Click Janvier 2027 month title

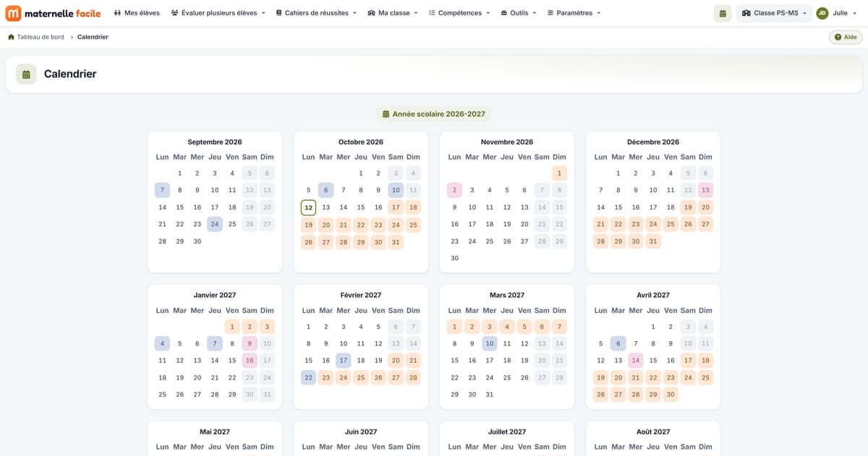[215, 295]
